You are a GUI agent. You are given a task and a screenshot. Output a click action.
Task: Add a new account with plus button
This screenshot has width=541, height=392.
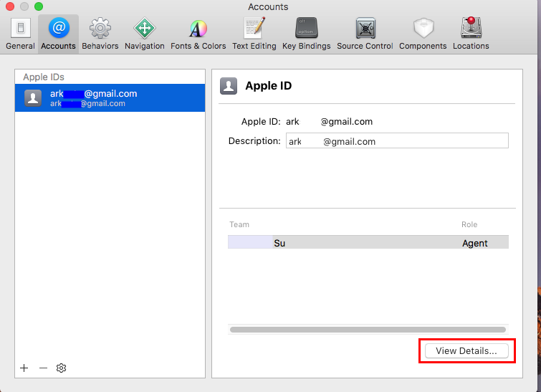click(x=24, y=368)
